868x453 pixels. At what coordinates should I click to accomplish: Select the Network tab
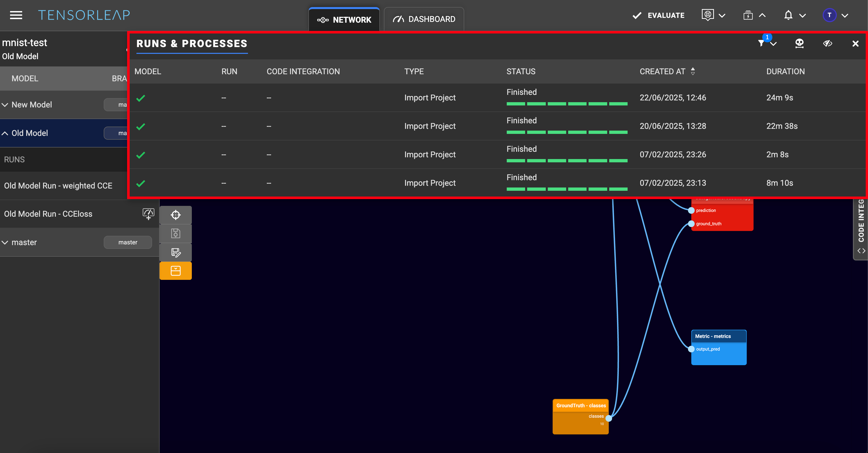pos(344,20)
